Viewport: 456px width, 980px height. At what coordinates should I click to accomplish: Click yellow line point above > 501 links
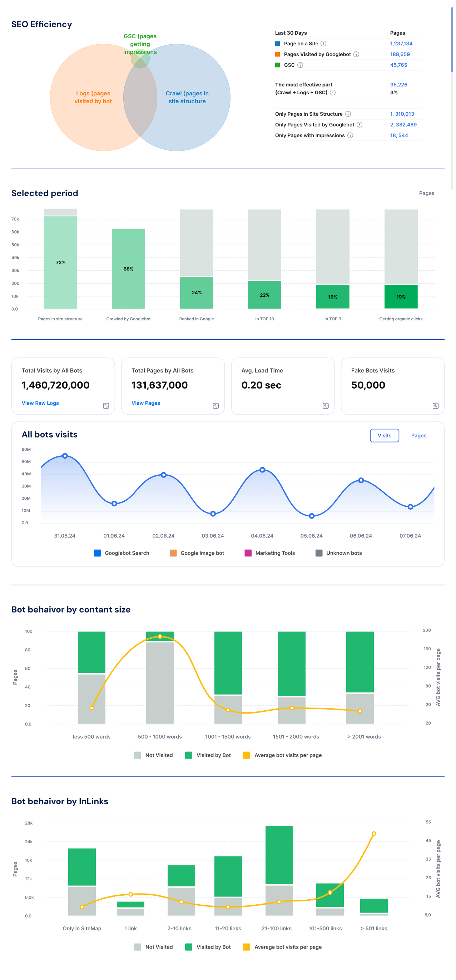374,834
